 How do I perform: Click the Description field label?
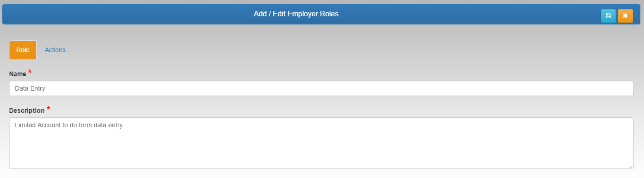click(x=27, y=111)
